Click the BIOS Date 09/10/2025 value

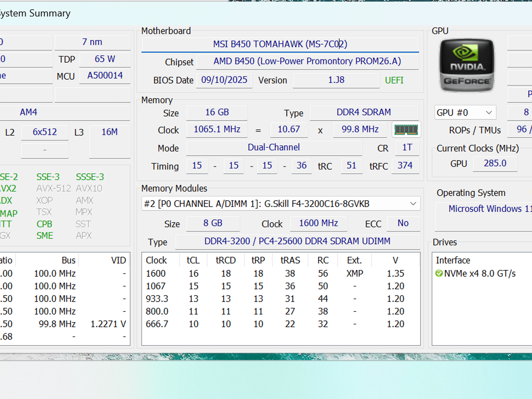point(224,80)
